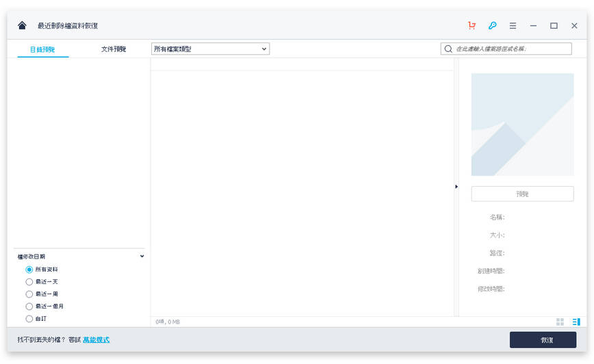Collapse the modified date filter section
The height and width of the screenshot is (364, 594).
(142, 257)
